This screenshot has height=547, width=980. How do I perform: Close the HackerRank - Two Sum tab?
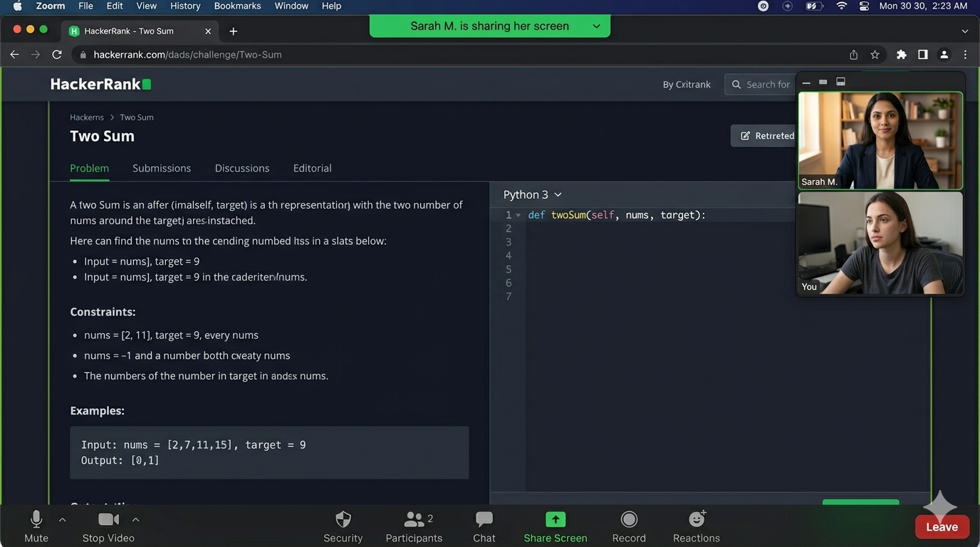click(208, 31)
